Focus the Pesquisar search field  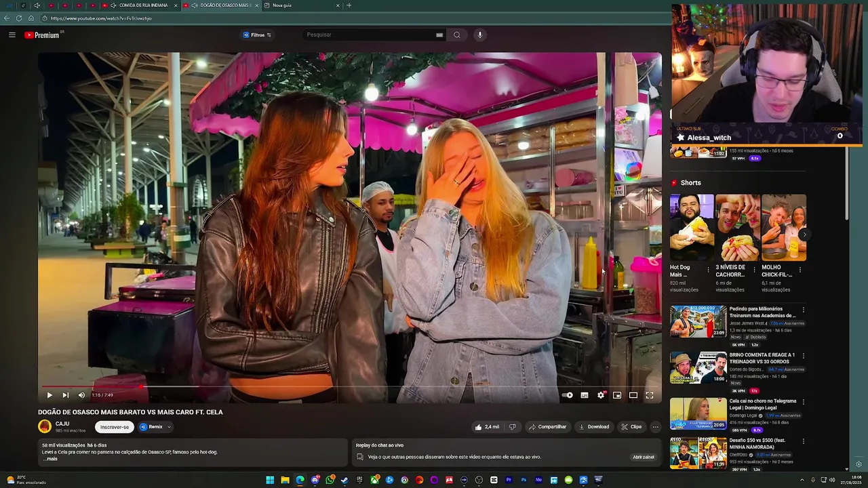point(370,35)
